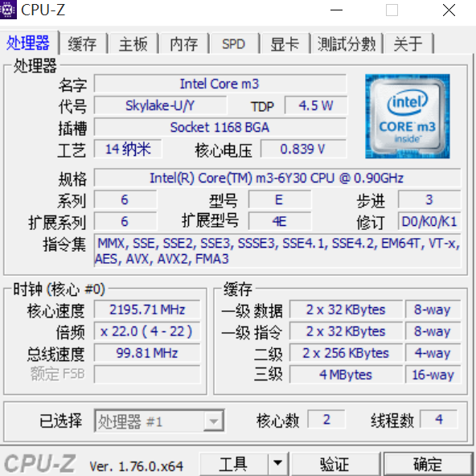Open the 关于 tab
The width and height of the screenshot is (476, 476).
408,43
